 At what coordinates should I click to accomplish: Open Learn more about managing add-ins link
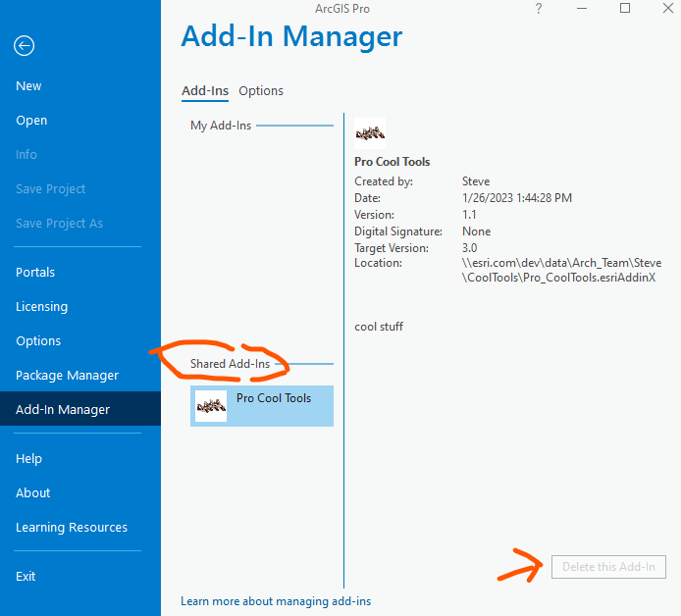[276, 601]
